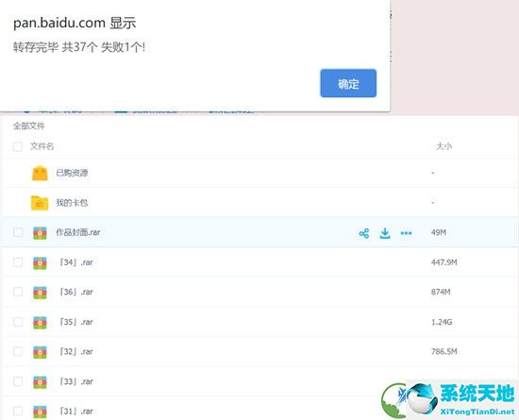Share 作品封面.rar using the share icon

click(363, 233)
